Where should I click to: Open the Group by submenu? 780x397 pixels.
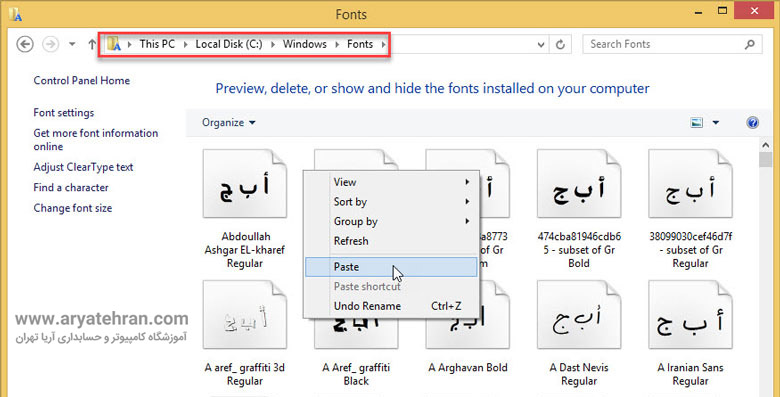click(391, 221)
